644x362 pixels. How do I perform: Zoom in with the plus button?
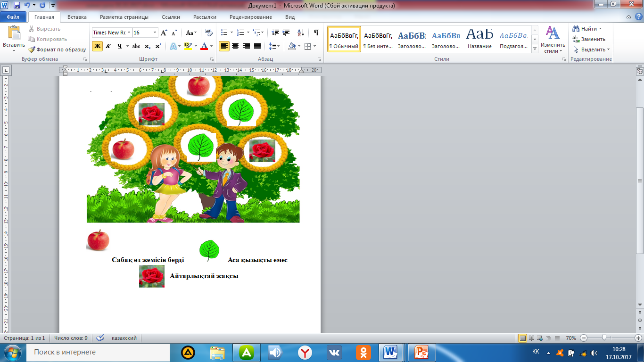click(638, 338)
